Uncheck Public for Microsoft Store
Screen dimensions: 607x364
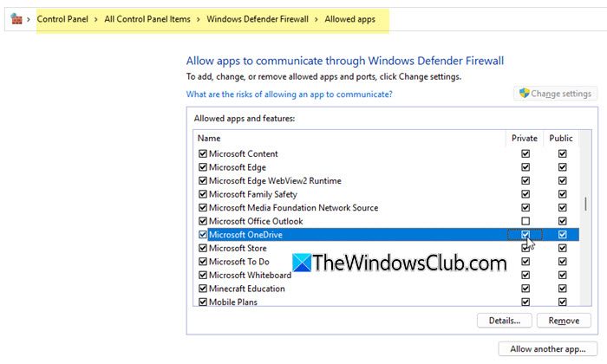point(563,248)
